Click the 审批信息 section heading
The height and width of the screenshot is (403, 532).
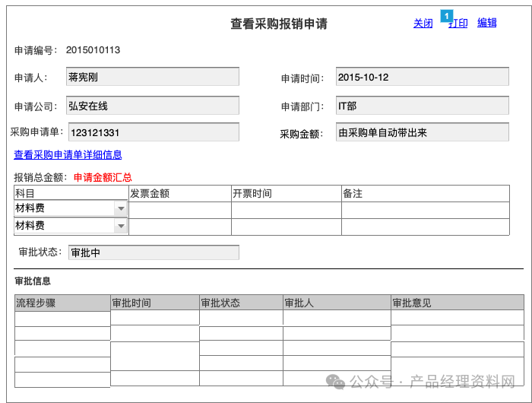click(x=33, y=281)
